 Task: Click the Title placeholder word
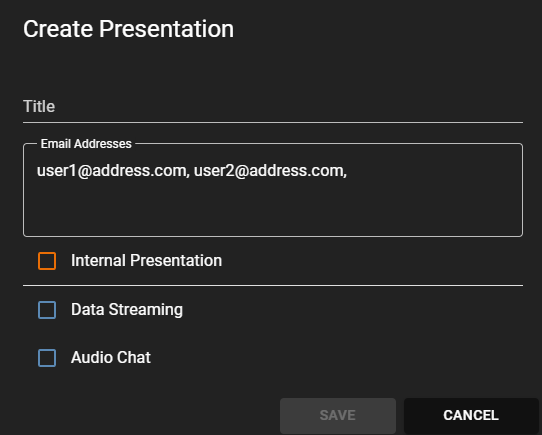39,106
